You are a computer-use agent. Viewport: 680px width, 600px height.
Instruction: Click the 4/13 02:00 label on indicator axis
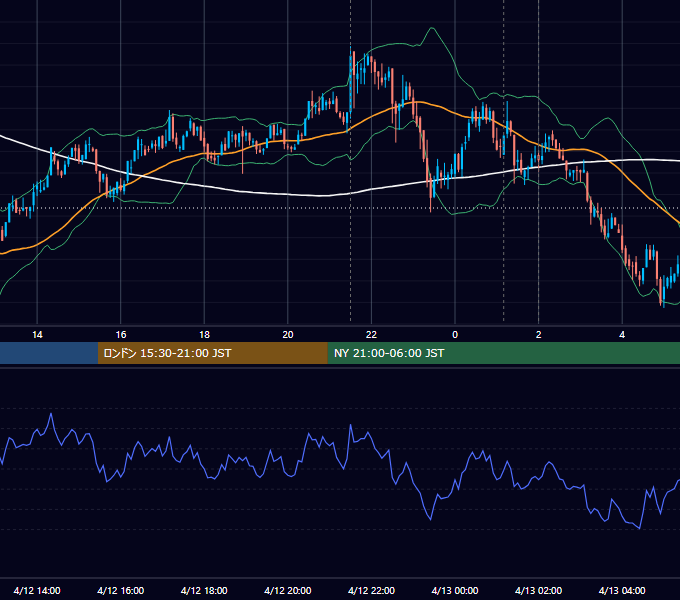click(539, 590)
